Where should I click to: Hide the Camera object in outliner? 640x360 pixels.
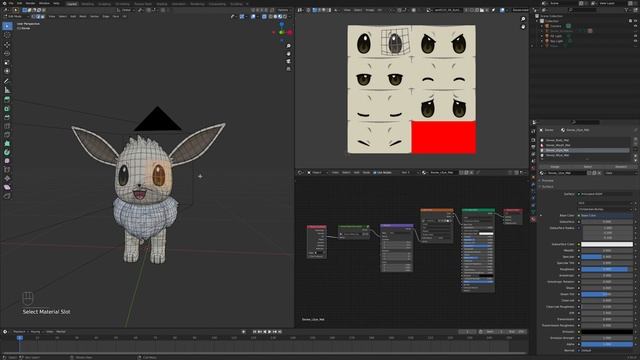pos(635,26)
